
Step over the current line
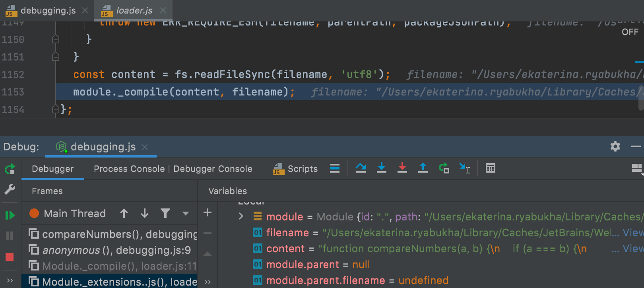[361, 168]
